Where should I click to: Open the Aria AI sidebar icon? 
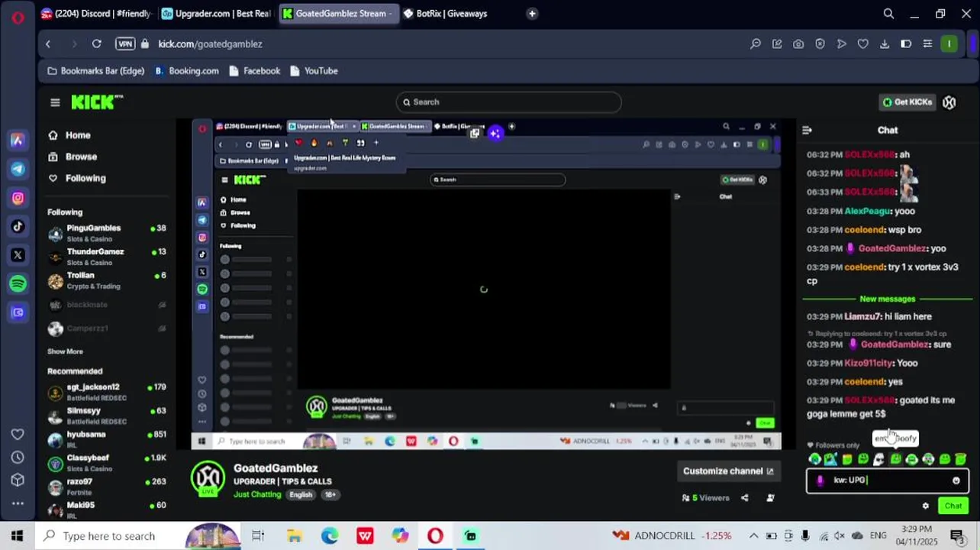[x=18, y=141]
